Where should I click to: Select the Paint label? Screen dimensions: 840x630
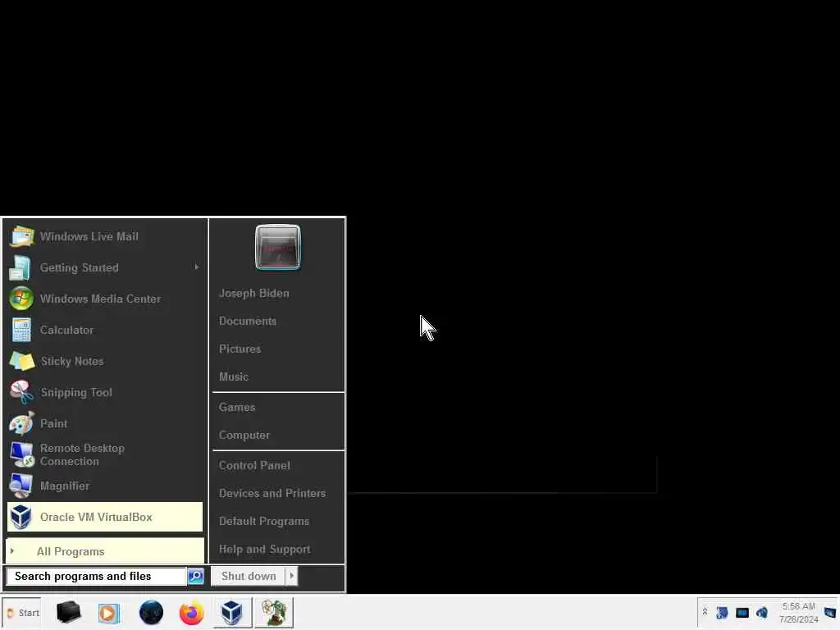tap(53, 423)
